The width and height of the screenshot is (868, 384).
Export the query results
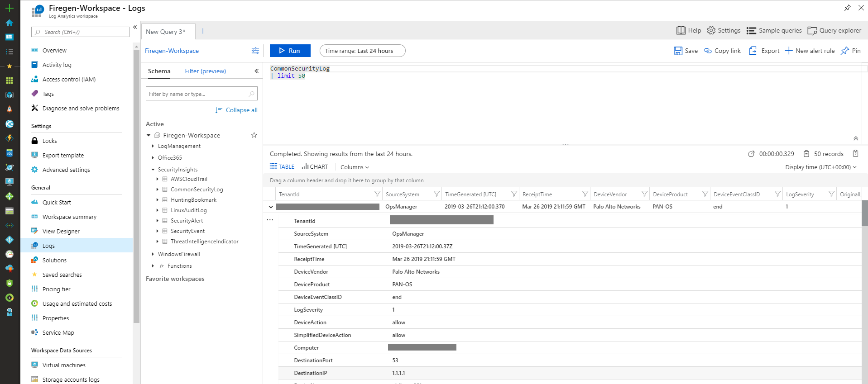pos(764,51)
